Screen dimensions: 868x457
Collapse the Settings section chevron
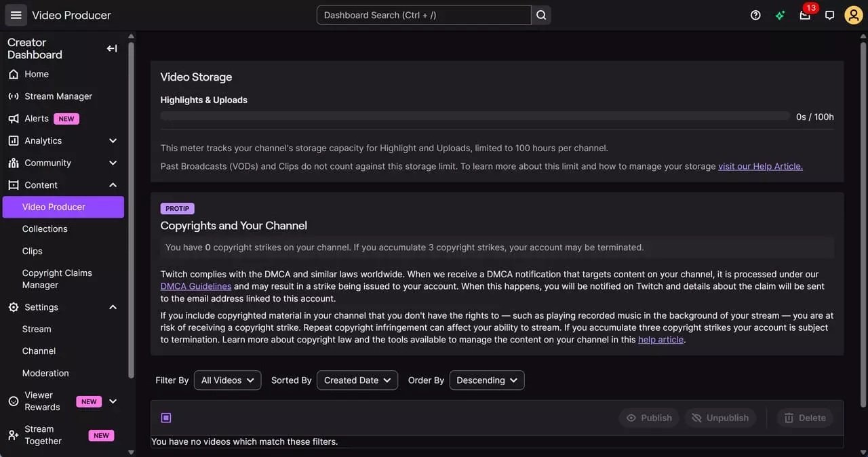click(x=113, y=307)
